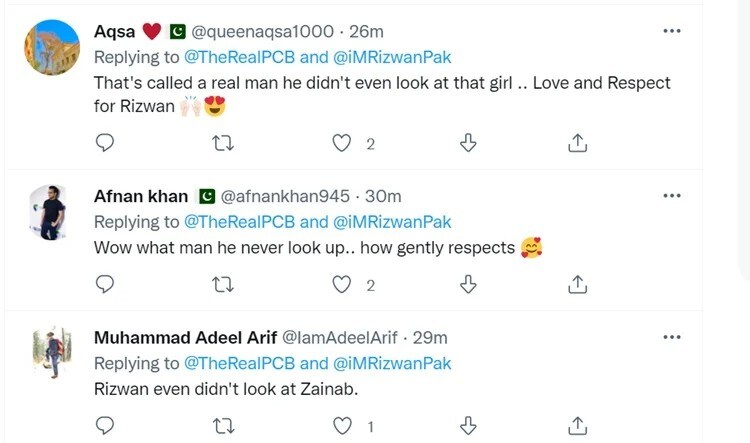
Task: Share Aqsa's tweet
Action: click(577, 144)
